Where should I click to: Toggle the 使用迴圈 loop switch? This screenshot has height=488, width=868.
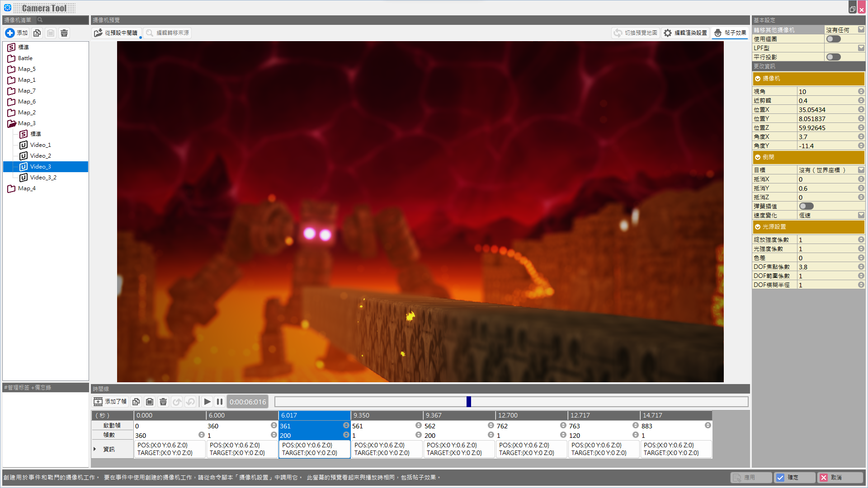pos(833,39)
